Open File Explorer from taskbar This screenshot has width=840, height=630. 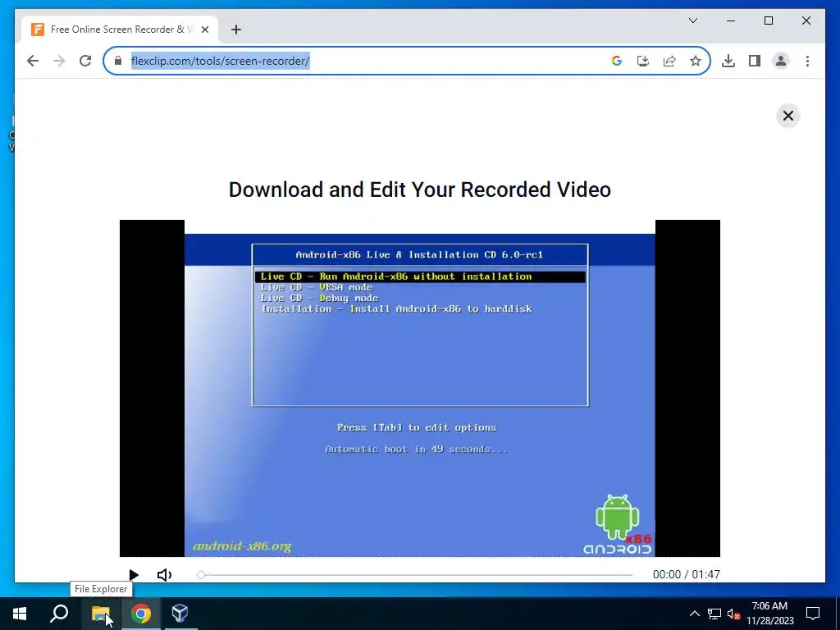coord(100,614)
